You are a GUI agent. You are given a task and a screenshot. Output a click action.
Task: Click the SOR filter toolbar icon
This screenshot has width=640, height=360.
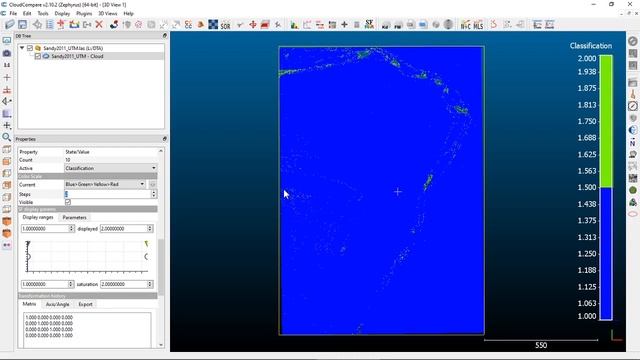pos(225,25)
